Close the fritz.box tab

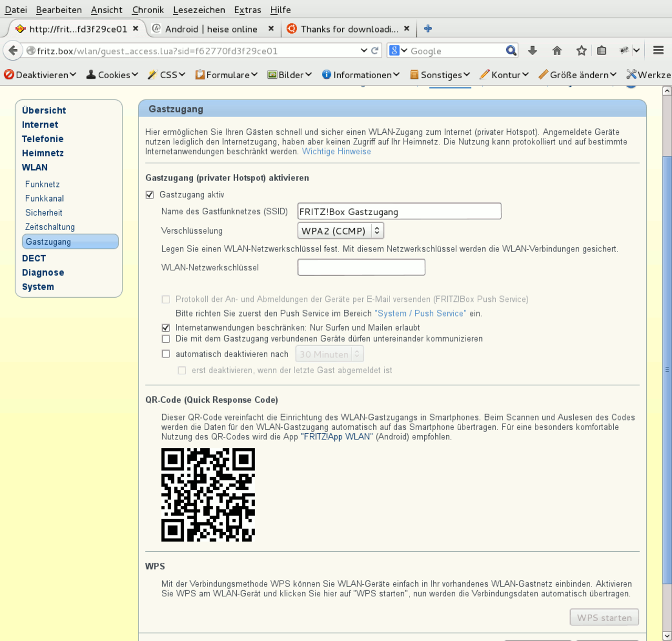pyautogui.click(x=135, y=28)
